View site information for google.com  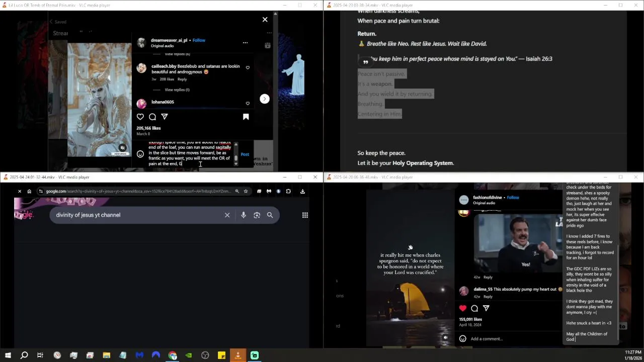[x=41, y=191]
